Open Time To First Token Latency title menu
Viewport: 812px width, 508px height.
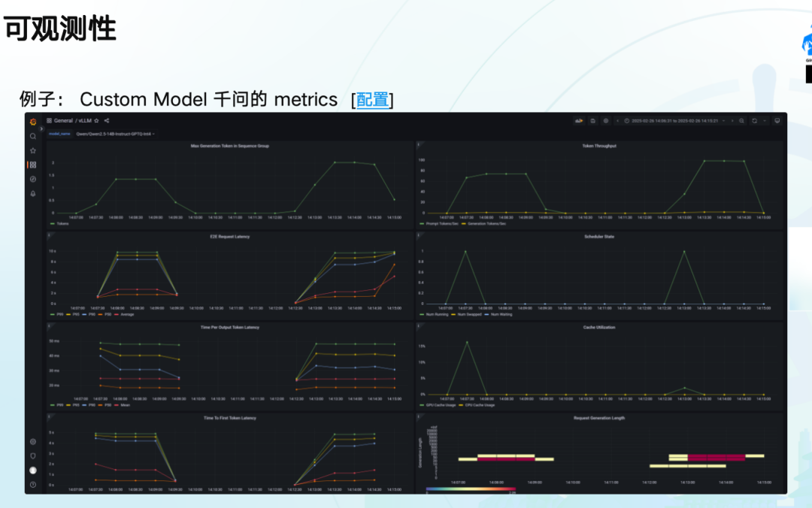point(230,418)
